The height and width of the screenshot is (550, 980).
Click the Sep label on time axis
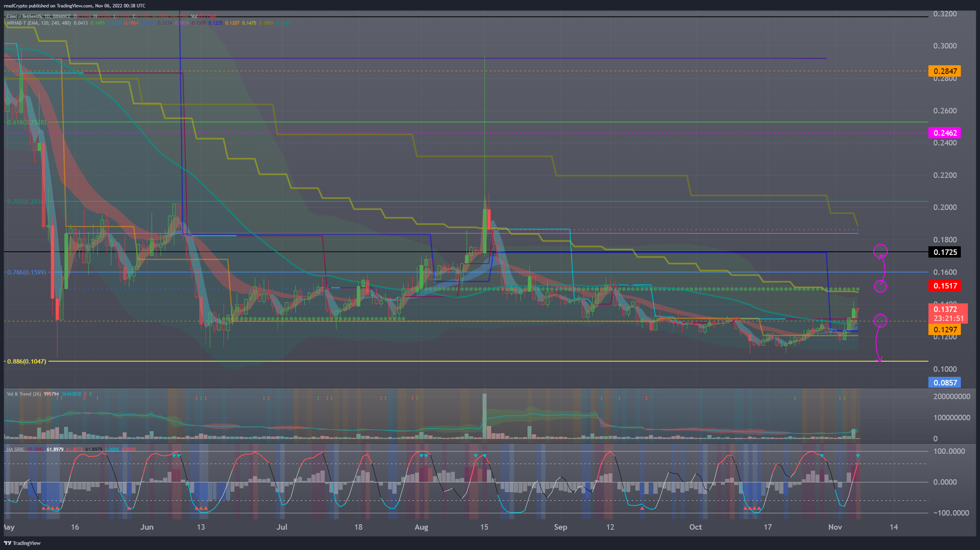[560, 527]
